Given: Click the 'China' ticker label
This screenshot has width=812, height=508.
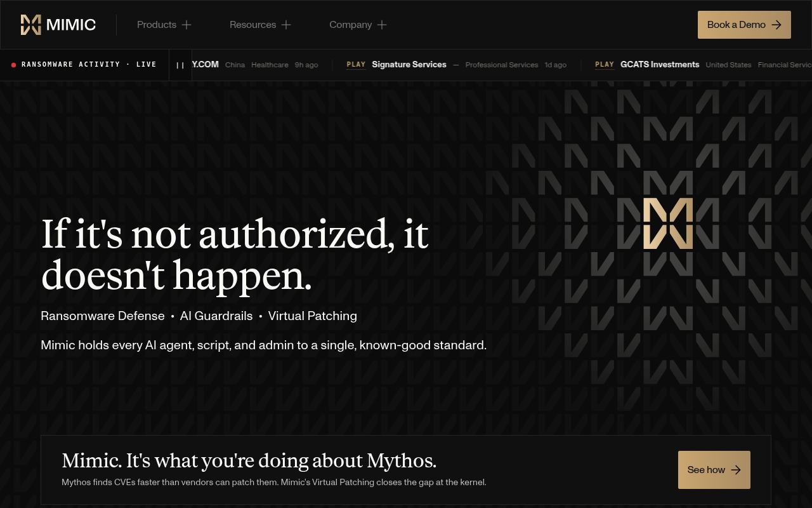Looking at the screenshot, I should (235, 65).
